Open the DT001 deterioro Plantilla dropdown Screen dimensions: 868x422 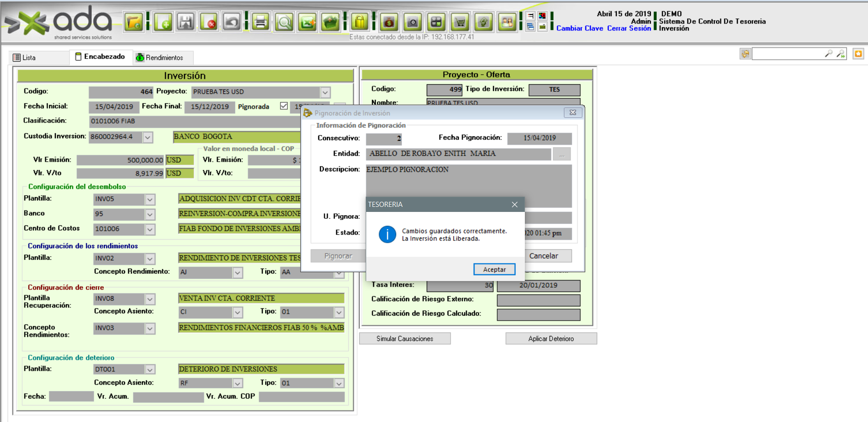tap(150, 369)
